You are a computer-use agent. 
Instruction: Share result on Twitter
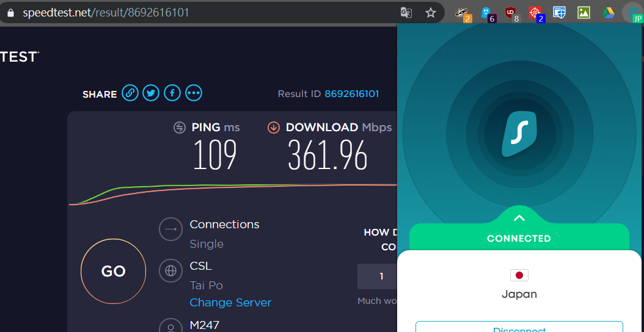[x=151, y=93]
